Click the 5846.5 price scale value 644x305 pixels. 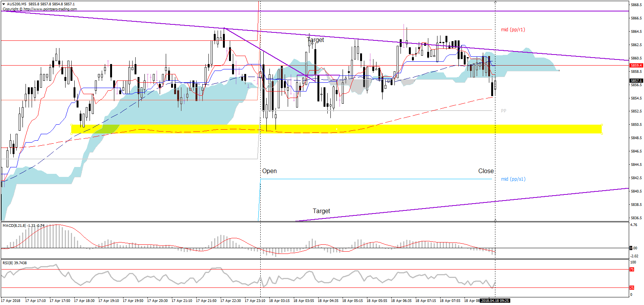point(636,151)
